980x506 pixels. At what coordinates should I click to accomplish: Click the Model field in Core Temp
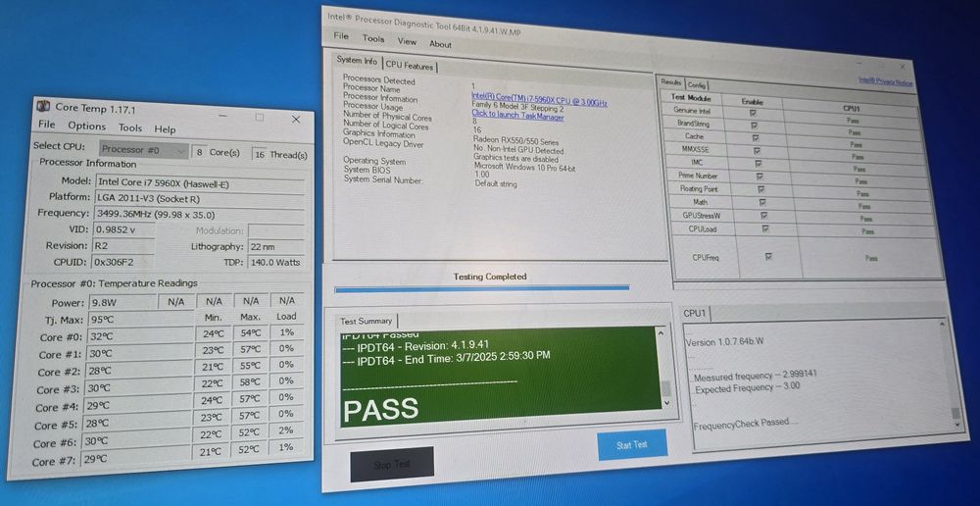tap(200, 181)
